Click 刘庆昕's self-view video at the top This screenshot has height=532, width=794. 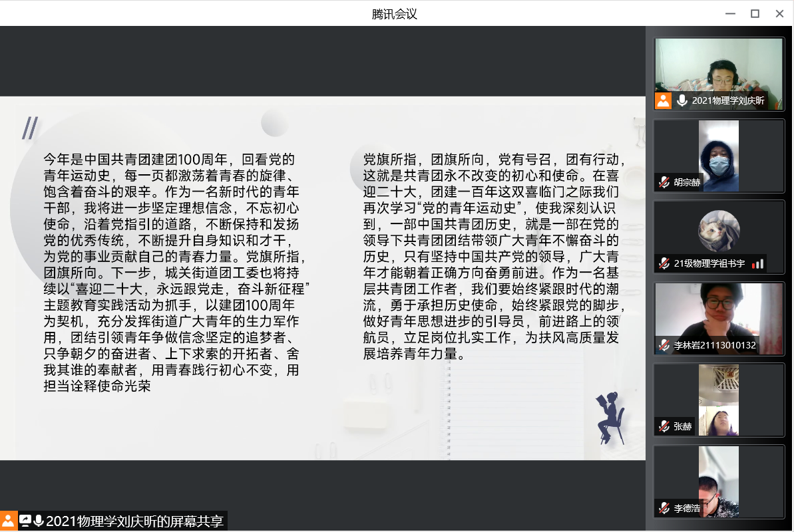719,66
